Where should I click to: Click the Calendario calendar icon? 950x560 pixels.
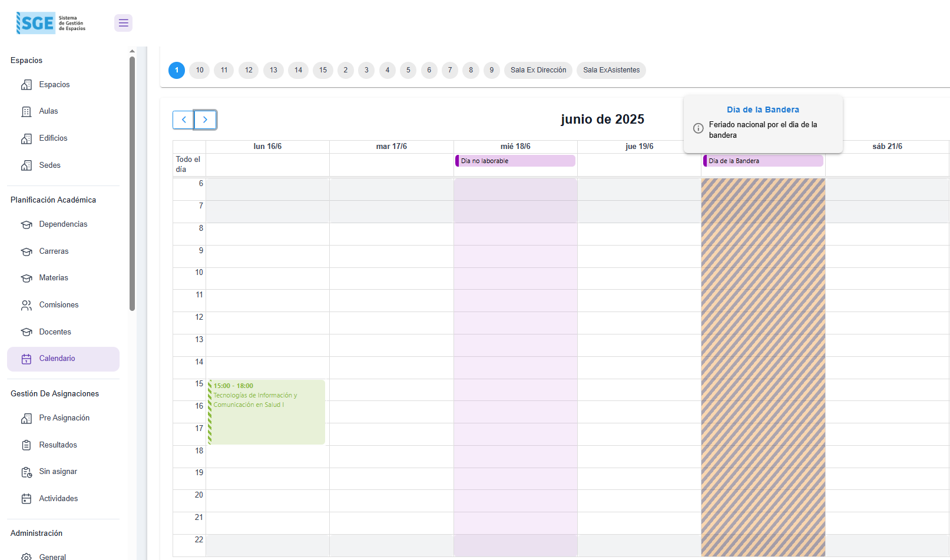[27, 359]
